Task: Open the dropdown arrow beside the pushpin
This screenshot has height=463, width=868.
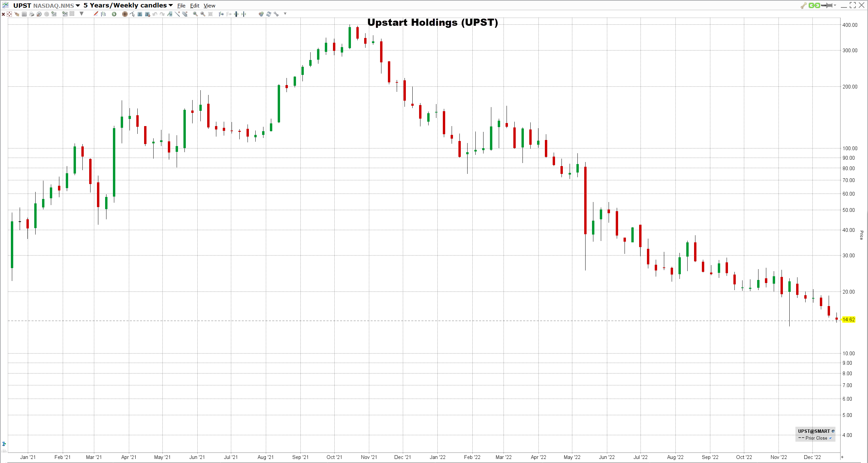Action: coord(835,5)
